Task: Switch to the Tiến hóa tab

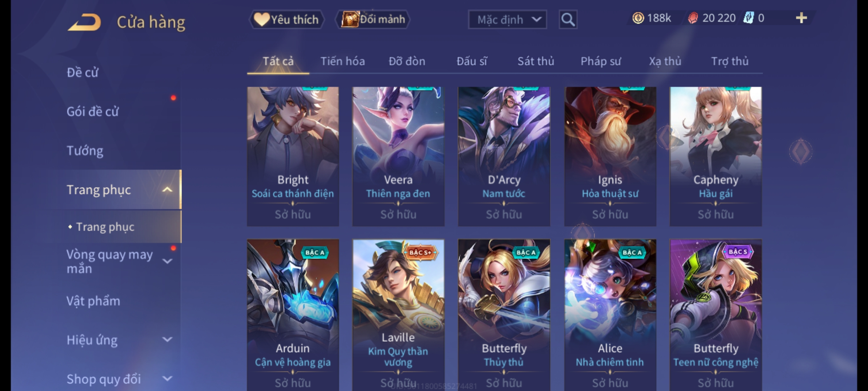Action: 342,61
